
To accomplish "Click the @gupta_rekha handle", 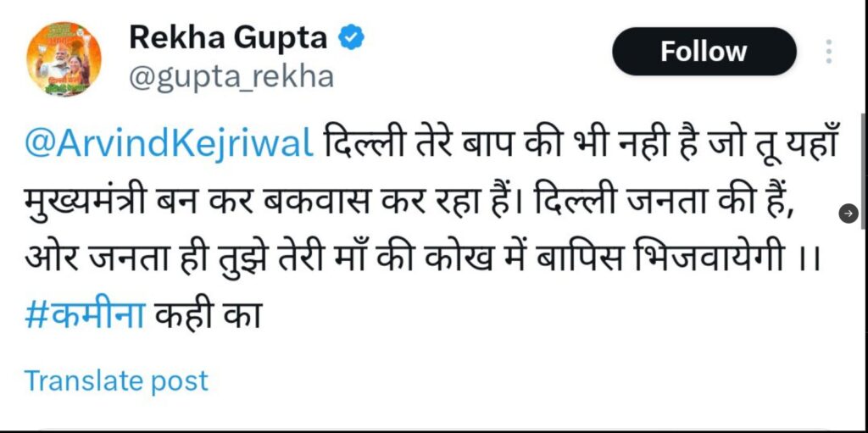I will 231,78.
